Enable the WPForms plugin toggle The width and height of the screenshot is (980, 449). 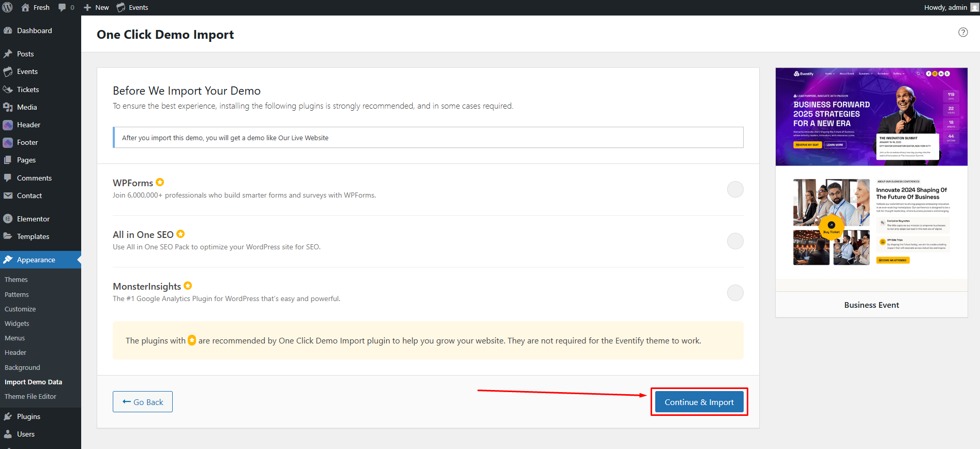click(735, 189)
